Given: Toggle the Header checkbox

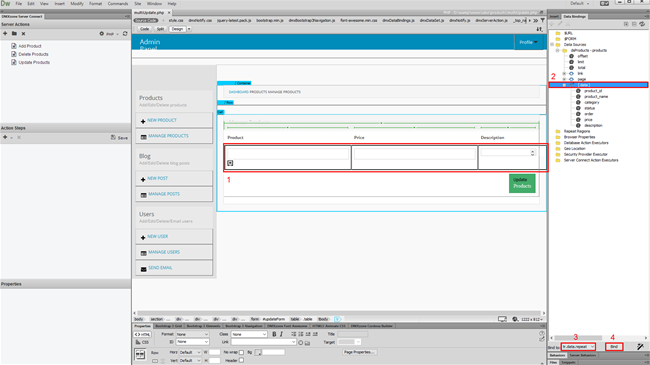Looking at the screenshot, I should tap(241, 360).
